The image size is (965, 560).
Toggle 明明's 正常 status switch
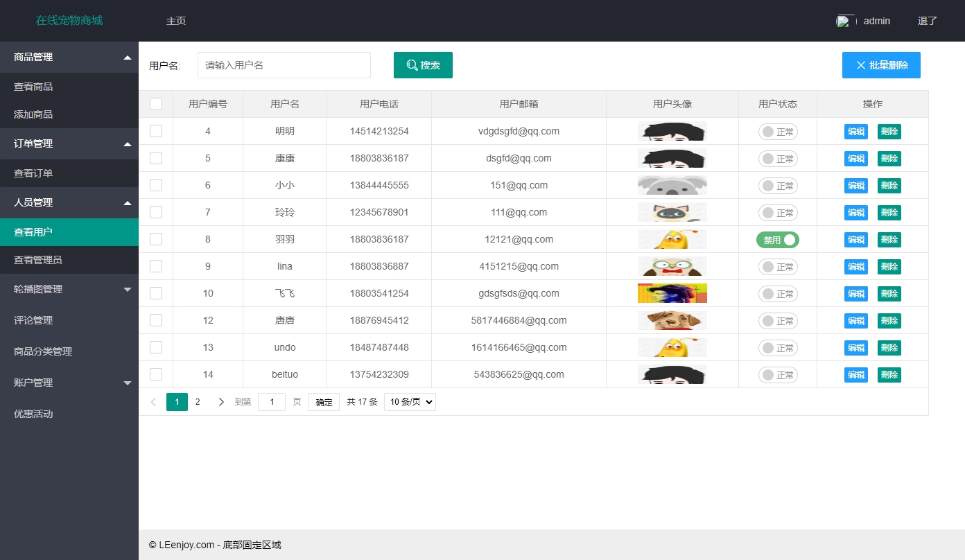(x=777, y=131)
